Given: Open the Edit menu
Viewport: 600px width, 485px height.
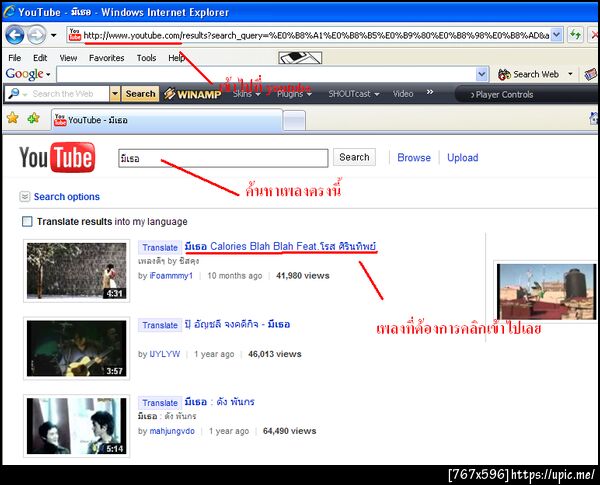Looking at the screenshot, I should click(x=40, y=58).
